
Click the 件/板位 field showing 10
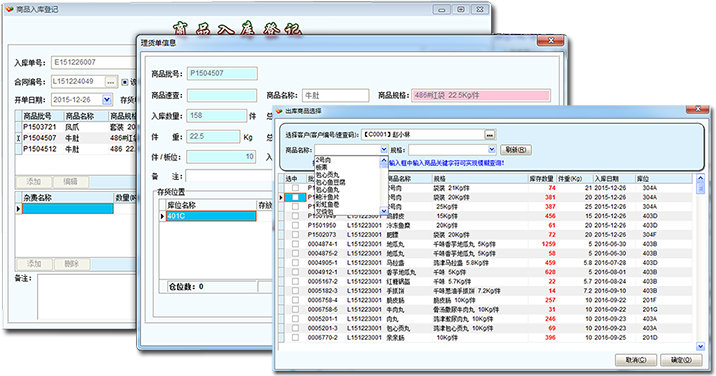pyautogui.click(x=221, y=157)
